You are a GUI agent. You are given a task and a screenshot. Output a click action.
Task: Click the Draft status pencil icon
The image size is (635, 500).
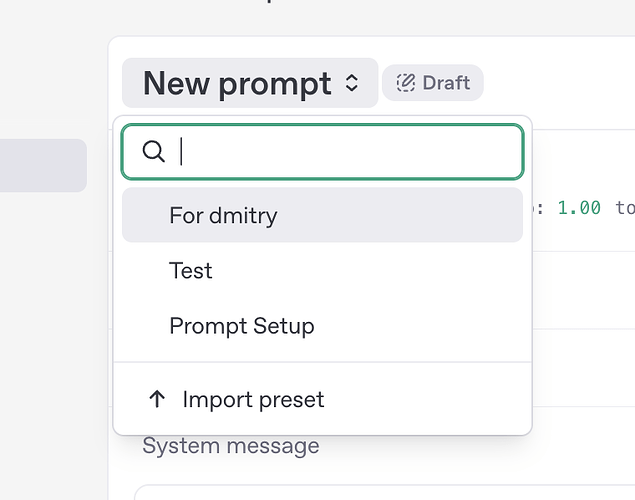tap(405, 83)
